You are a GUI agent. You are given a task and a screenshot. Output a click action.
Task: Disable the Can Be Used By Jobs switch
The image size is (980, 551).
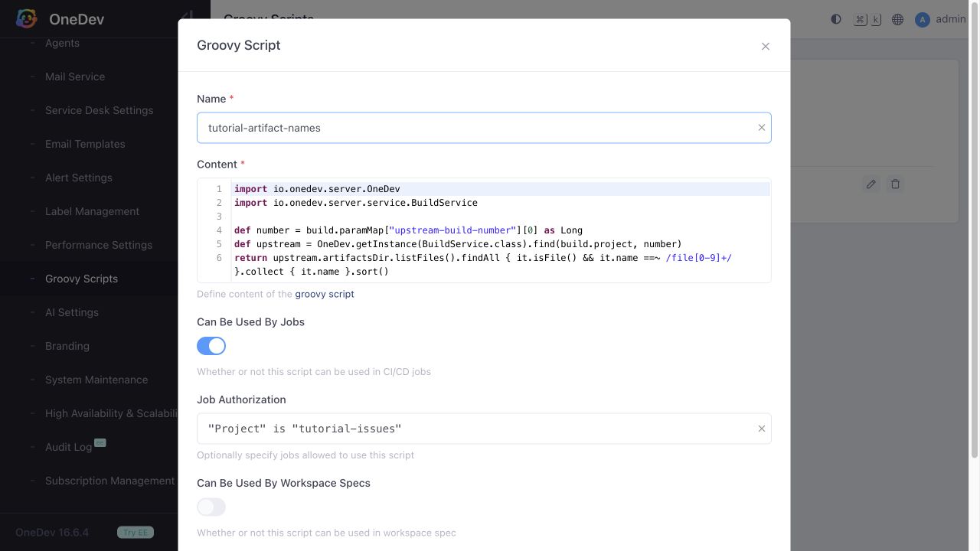pos(211,346)
